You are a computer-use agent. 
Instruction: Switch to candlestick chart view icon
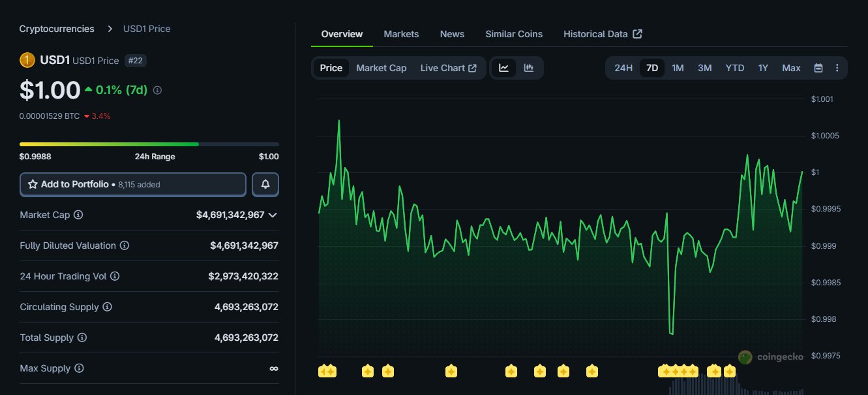click(x=529, y=68)
